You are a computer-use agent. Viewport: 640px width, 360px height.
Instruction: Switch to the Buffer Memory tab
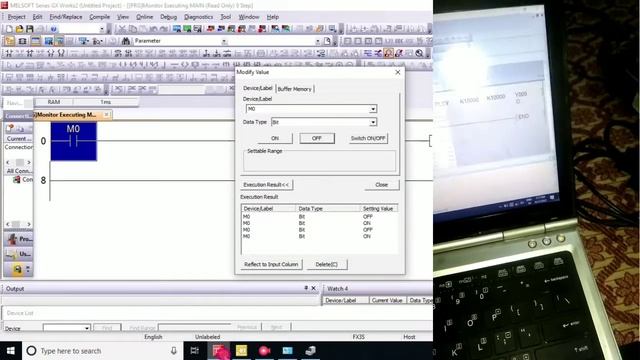[x=295, y=89]
